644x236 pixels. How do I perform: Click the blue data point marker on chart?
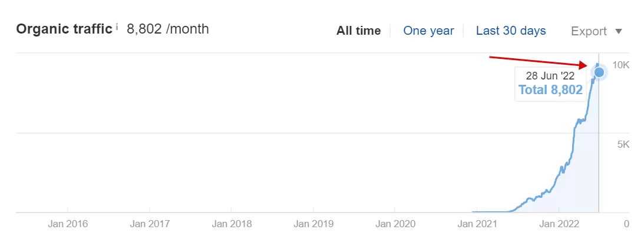tap(599, 72)
